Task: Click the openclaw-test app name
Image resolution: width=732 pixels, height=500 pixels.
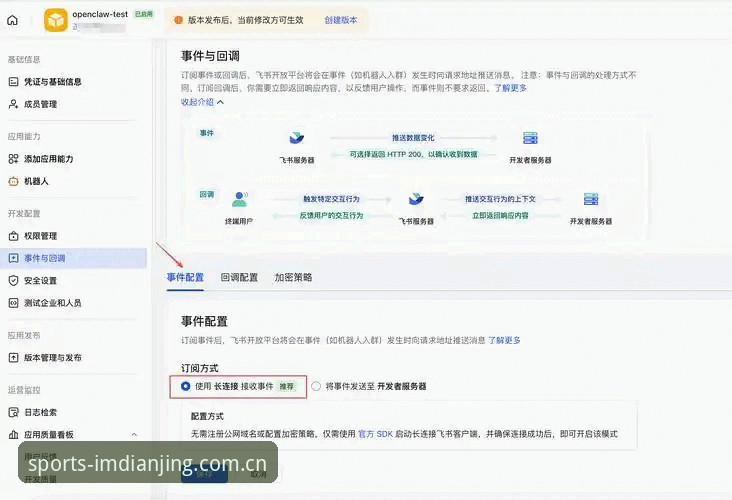Action: click(100, 14)
